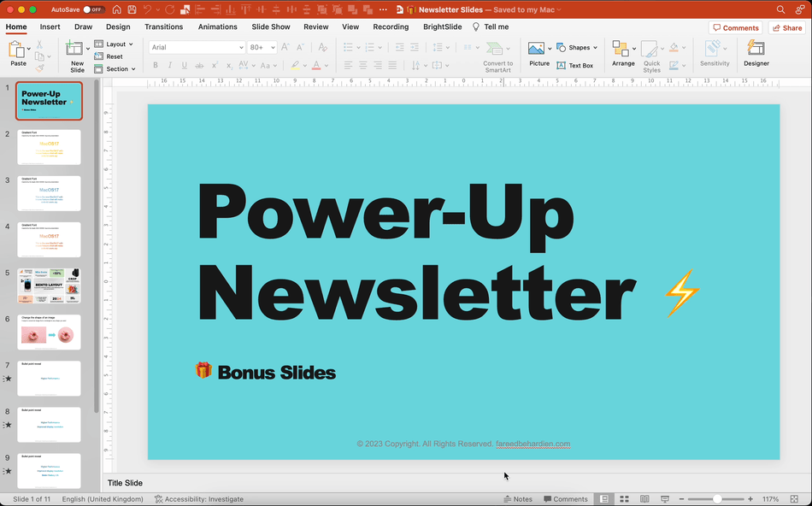Screen dimensions: 812x506
Task: Open the fareedbehardien.com hyperlink
Action: pos(533,444)
